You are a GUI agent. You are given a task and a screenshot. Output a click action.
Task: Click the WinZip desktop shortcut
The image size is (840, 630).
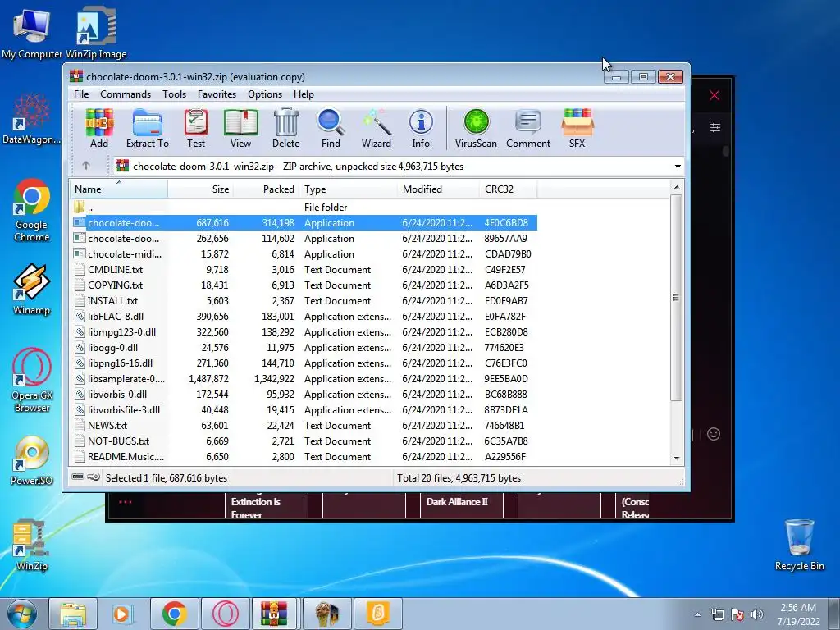[32, 546]
